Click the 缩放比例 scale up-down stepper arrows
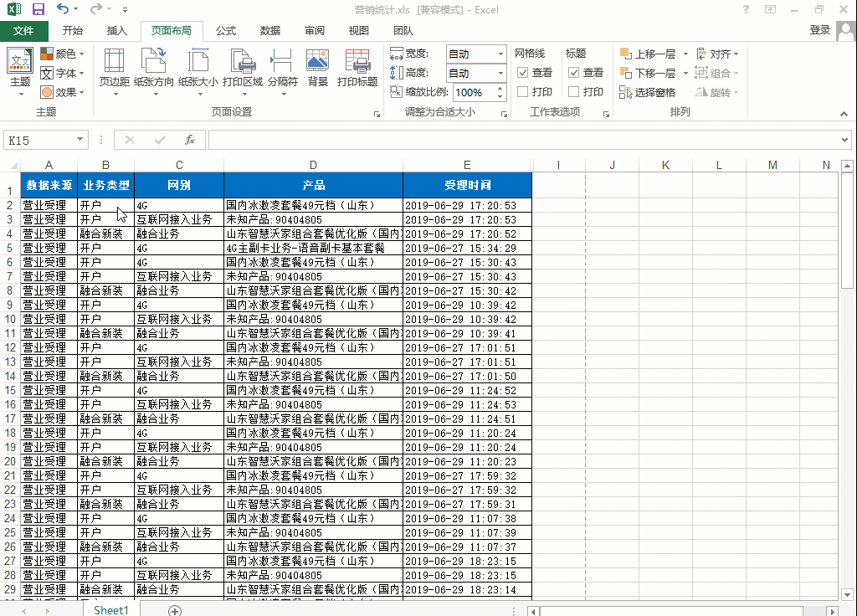This screenshot has width=857, height=616. tap(500, 92)
